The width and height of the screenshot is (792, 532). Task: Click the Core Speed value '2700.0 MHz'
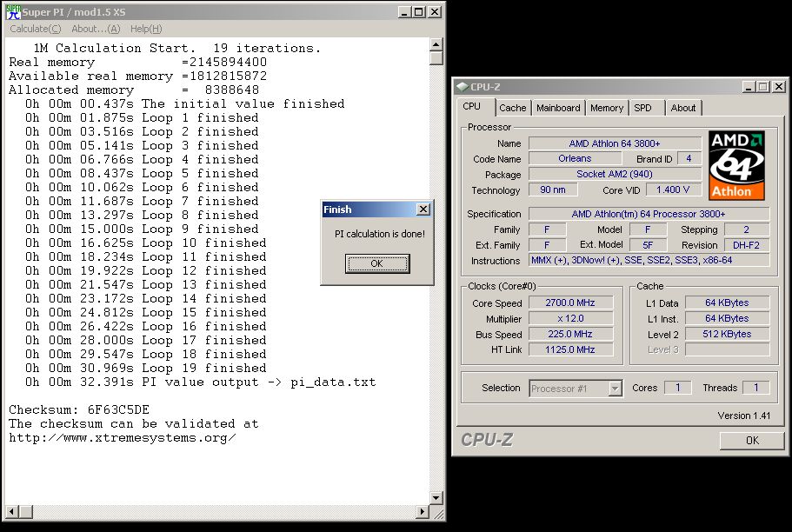(570, 303)
